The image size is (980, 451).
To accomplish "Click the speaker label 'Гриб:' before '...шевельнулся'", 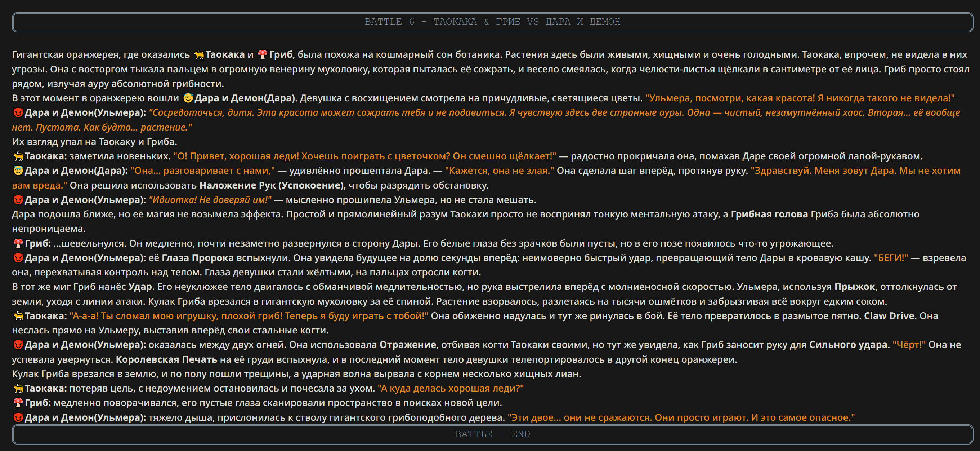I will tap(38, 243).
